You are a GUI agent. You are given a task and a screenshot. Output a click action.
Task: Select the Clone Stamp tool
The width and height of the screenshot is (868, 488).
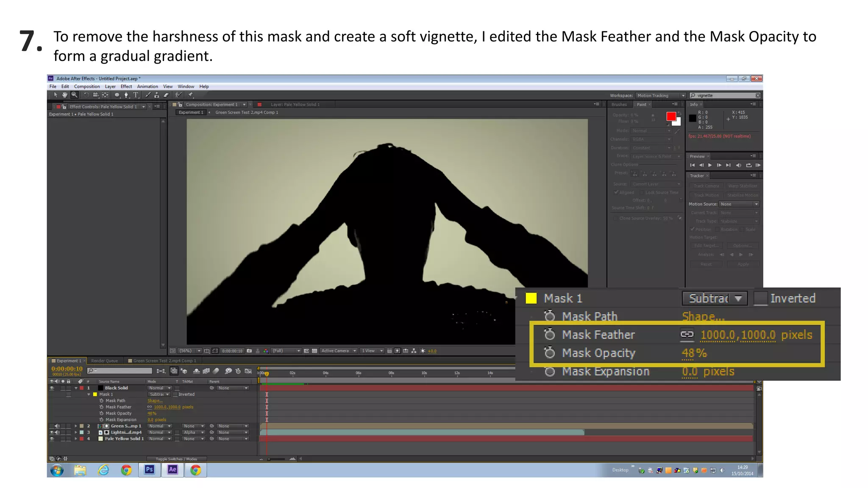157,95
